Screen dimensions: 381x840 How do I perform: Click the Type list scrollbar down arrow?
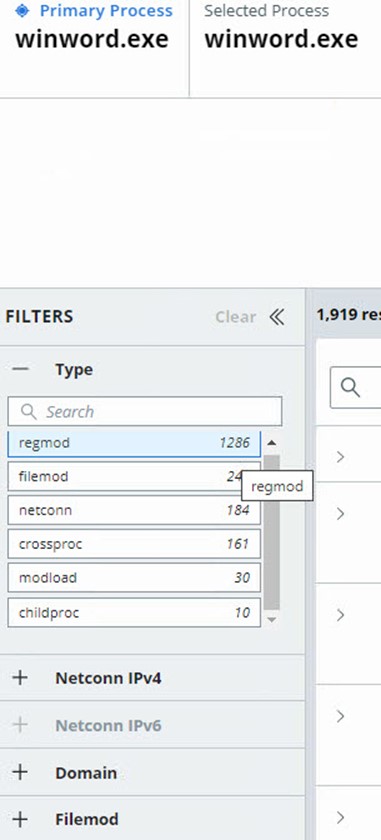(x=272, y=619)
